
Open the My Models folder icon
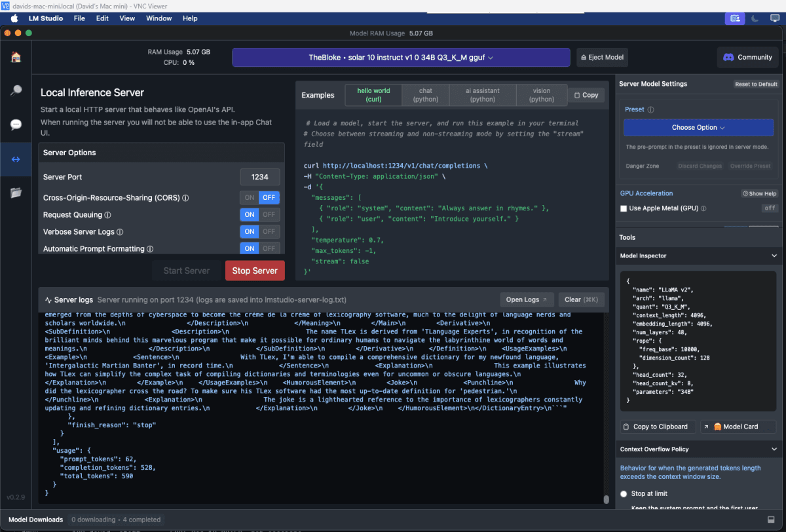coord(16,193)
